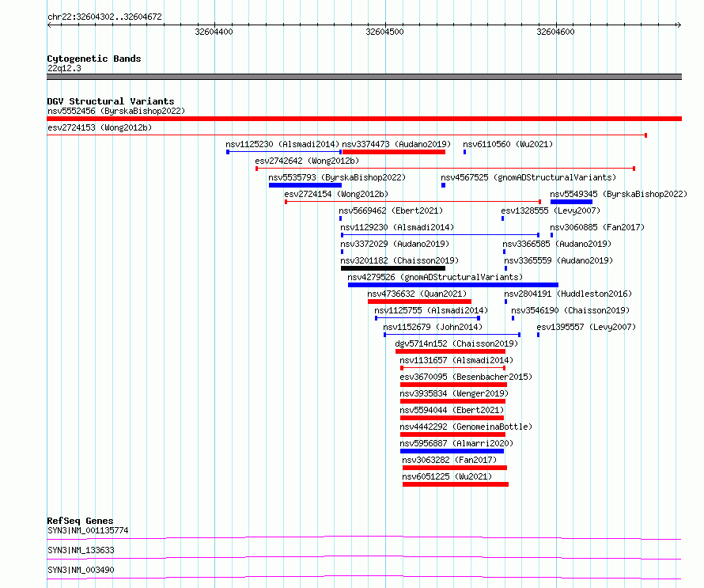Open esv1328555 (Levy2007) variant
The image size is (704, 588).
(x=551, y=211)
